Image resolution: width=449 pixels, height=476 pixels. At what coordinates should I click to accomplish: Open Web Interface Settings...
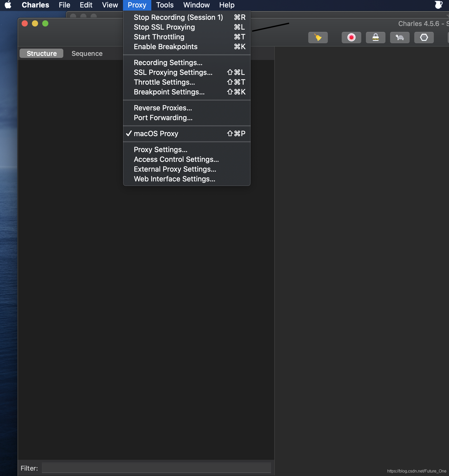187,179
